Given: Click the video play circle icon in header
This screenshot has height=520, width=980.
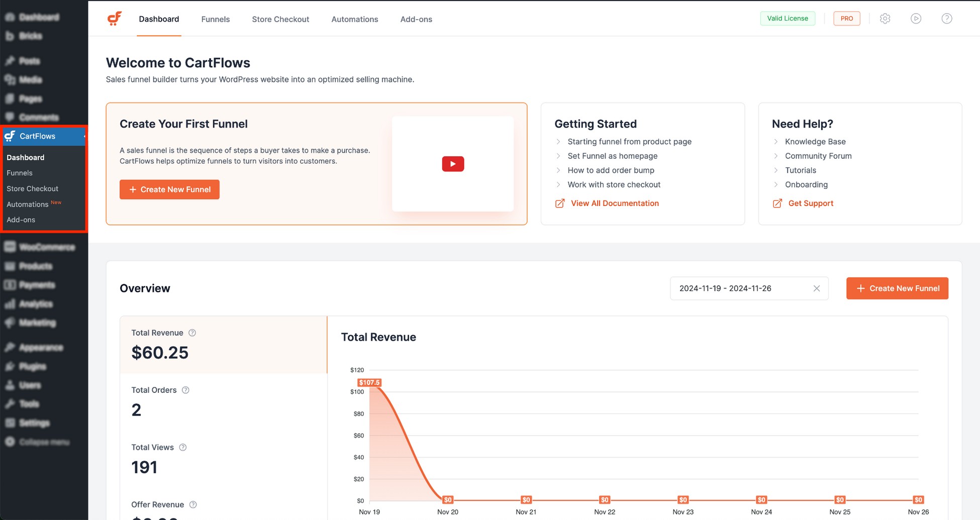Looking at the screenshot, I should (916, 19).
